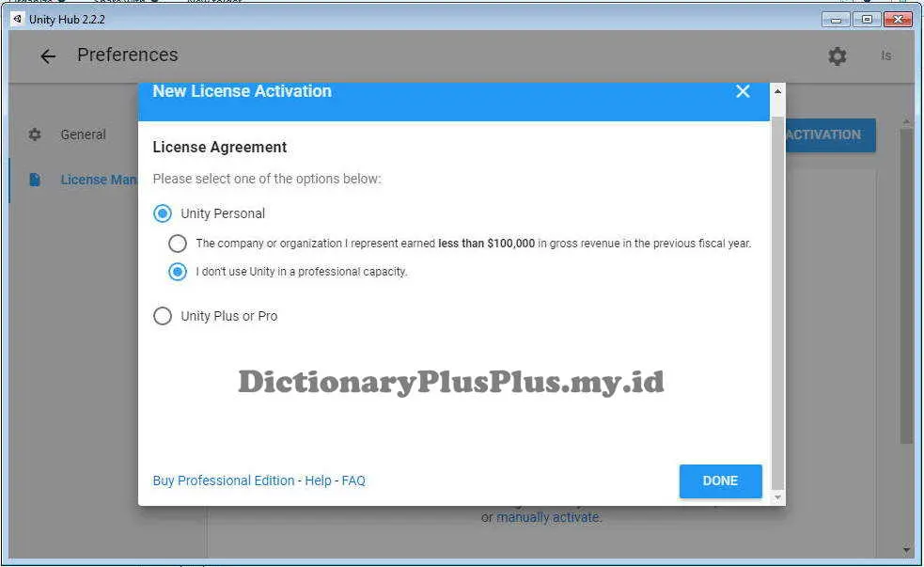Click the dialog scrollbar down arrow
Screen dimensions: 924x567
[x=778, y=498]
